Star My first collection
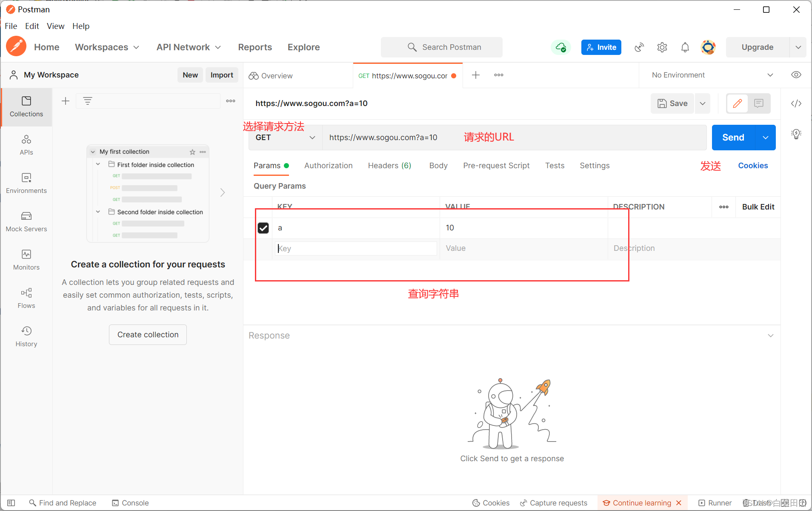 (192, 152)
